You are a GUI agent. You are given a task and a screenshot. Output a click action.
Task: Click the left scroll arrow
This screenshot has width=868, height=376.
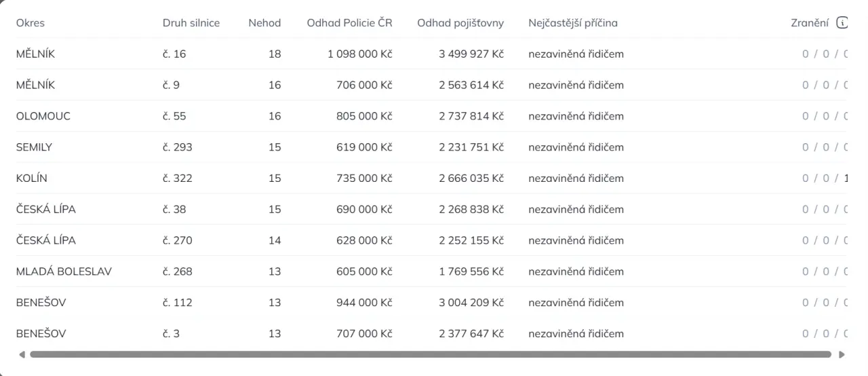coord(22,354)
